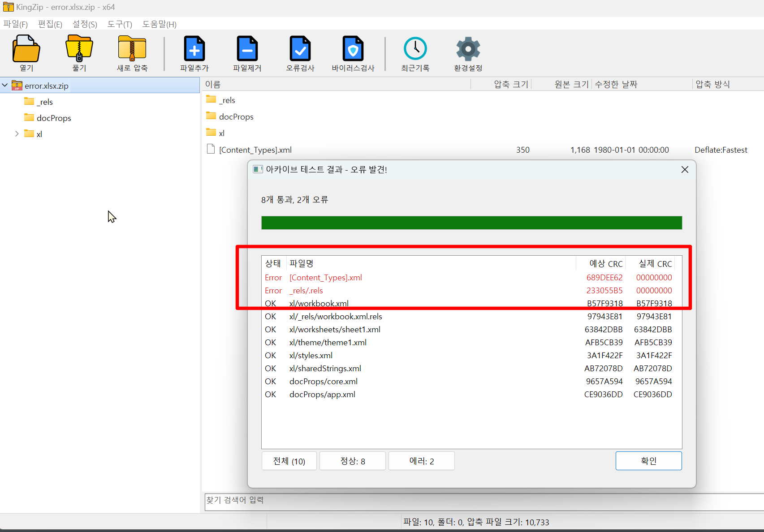The width and height of the screenshot is (764, 532).
Task: Click the dialog title bar icon
Action: (258, 169)
